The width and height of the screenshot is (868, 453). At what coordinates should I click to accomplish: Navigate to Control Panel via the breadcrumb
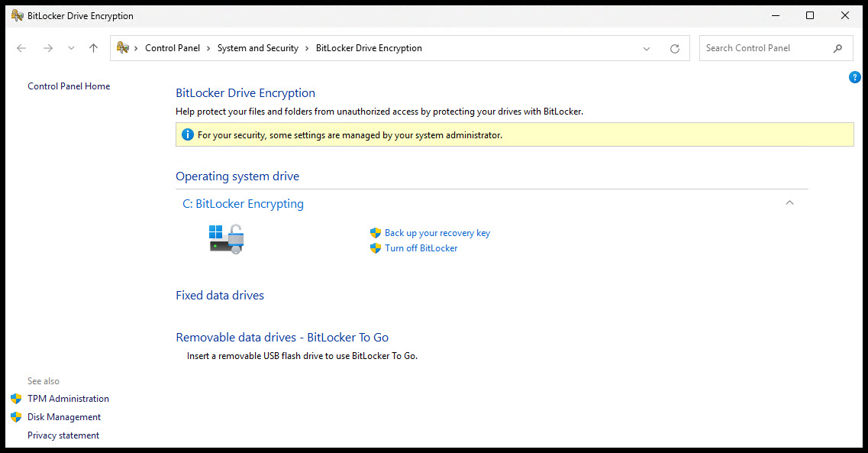[x=173, y=47]
